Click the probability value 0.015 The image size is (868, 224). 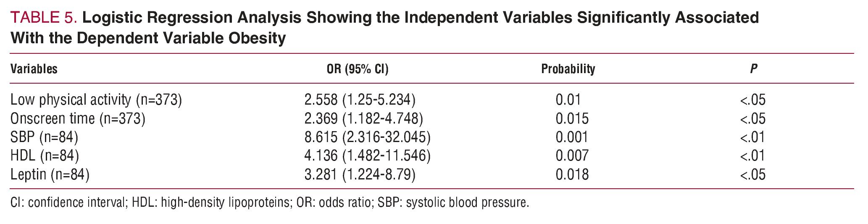(x=572, y=119)
